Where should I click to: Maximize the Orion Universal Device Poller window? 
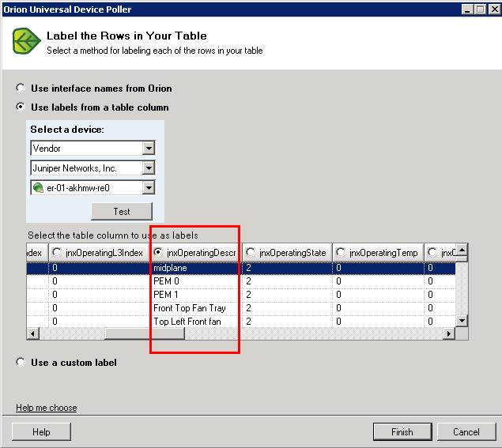point(481,9)
